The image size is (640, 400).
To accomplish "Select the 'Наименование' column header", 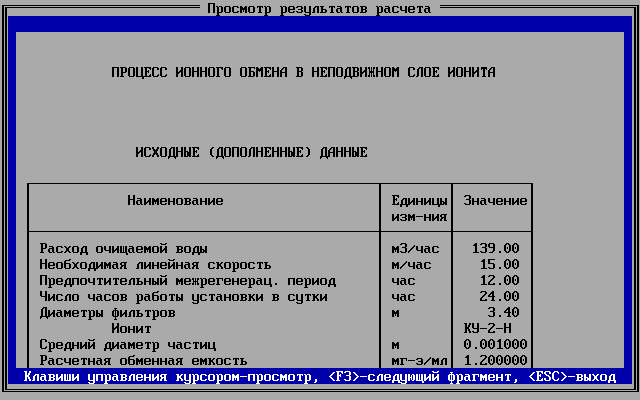I will click(175, 201).
